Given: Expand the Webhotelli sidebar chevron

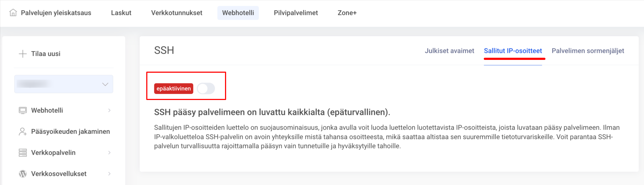Looking at the screenshot, I should (109, 110).
